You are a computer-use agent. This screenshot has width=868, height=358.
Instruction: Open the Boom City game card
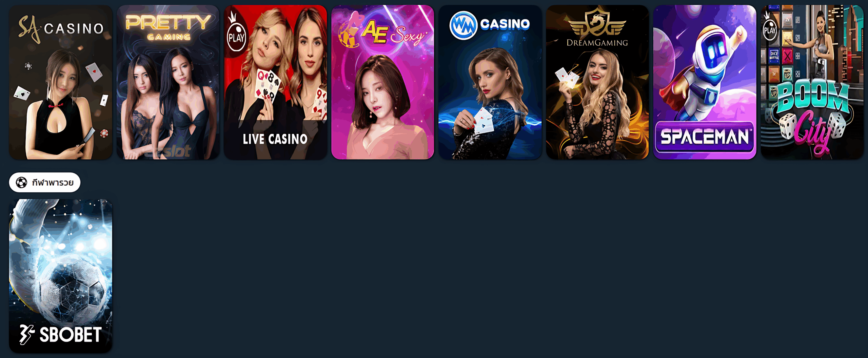[x=812, y=82]
